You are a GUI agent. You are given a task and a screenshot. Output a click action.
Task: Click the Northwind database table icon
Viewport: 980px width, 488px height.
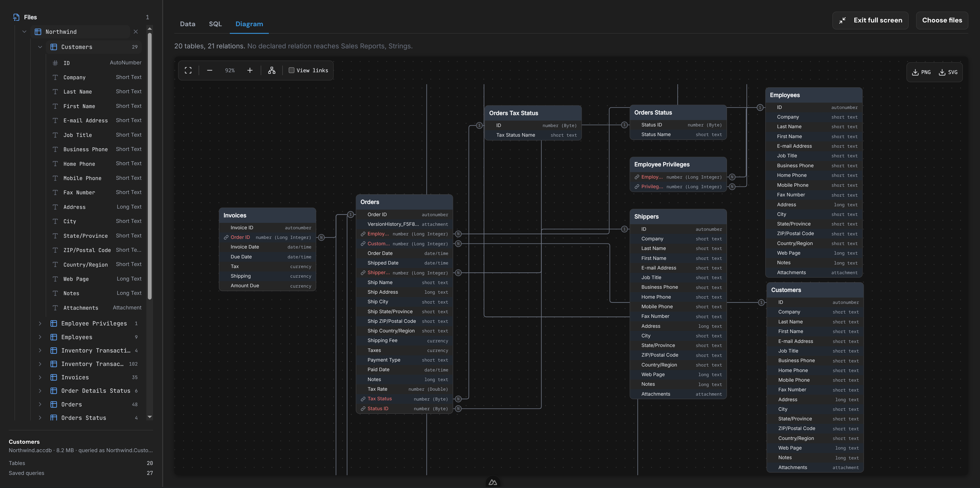coord(38,31)
